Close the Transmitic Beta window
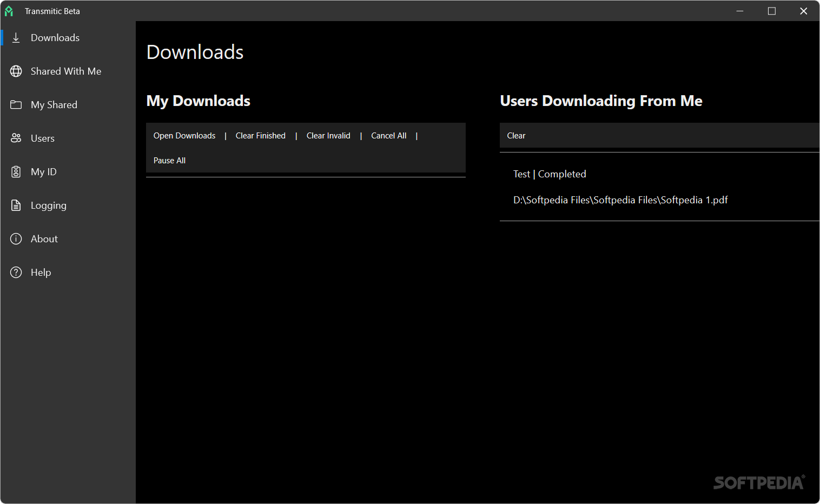The height and width of the screenshot is (504, 820). coord(804,11)
